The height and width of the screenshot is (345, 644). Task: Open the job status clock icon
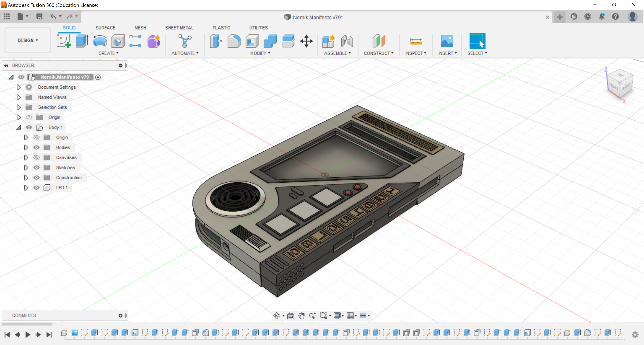click(x=587, y=17)
